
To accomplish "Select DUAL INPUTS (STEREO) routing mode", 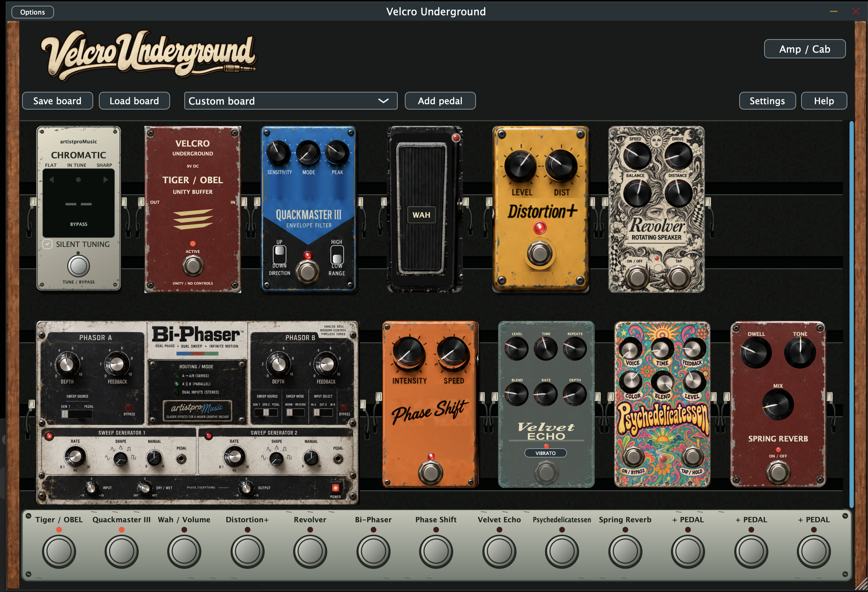I will click(197, 392).
